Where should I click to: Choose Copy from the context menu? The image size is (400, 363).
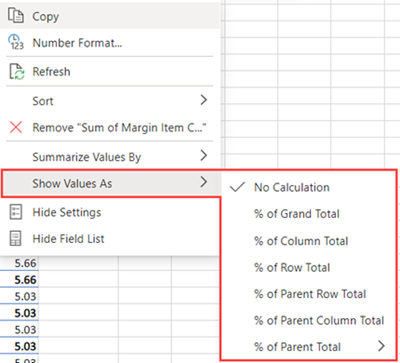(110, 16)
